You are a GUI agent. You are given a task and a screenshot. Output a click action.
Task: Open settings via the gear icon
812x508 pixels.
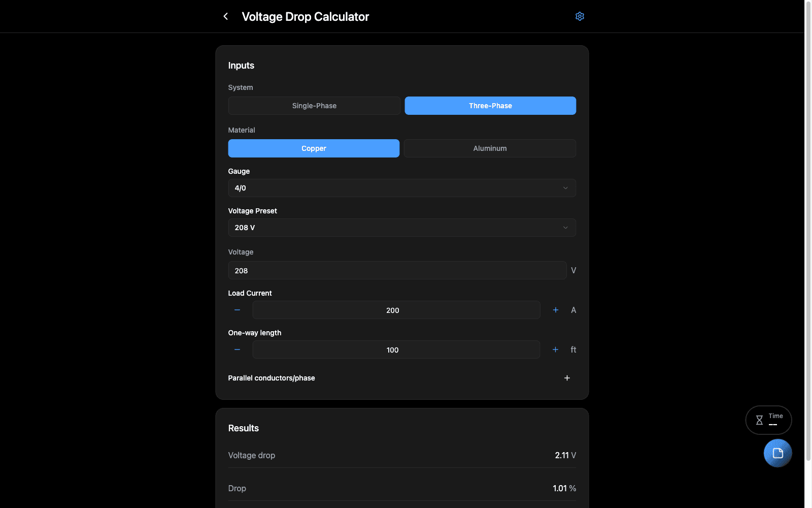[x=580, y=16]
